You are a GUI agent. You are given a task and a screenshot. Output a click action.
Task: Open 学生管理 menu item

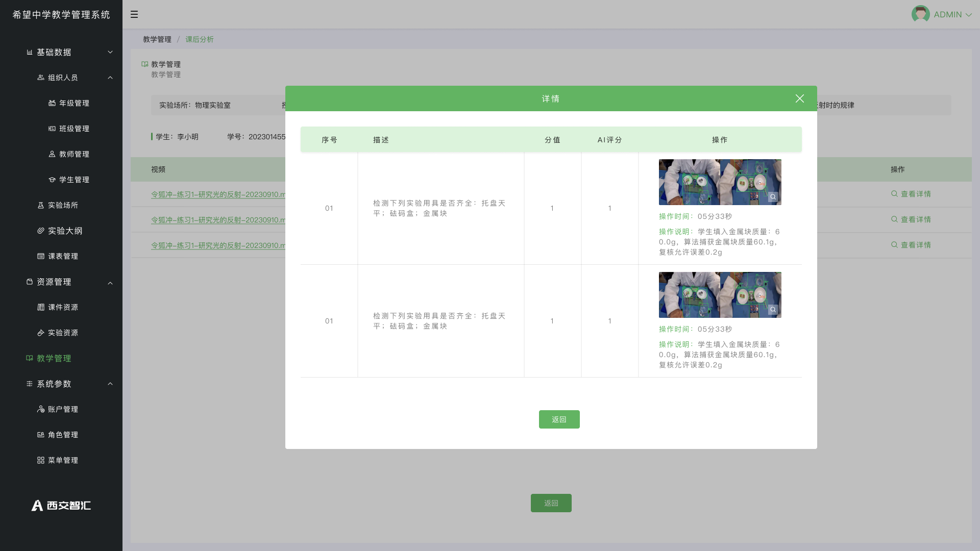click(x=74, y=180)
